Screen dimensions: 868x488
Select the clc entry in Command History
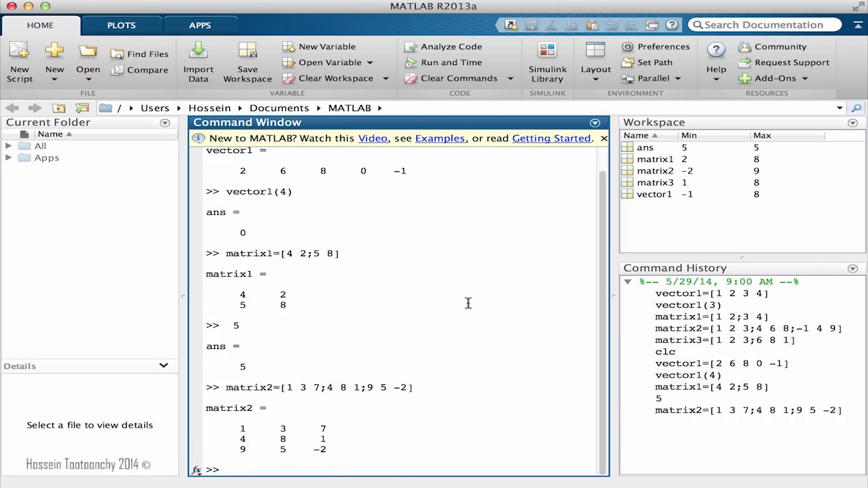coord(665,352)
